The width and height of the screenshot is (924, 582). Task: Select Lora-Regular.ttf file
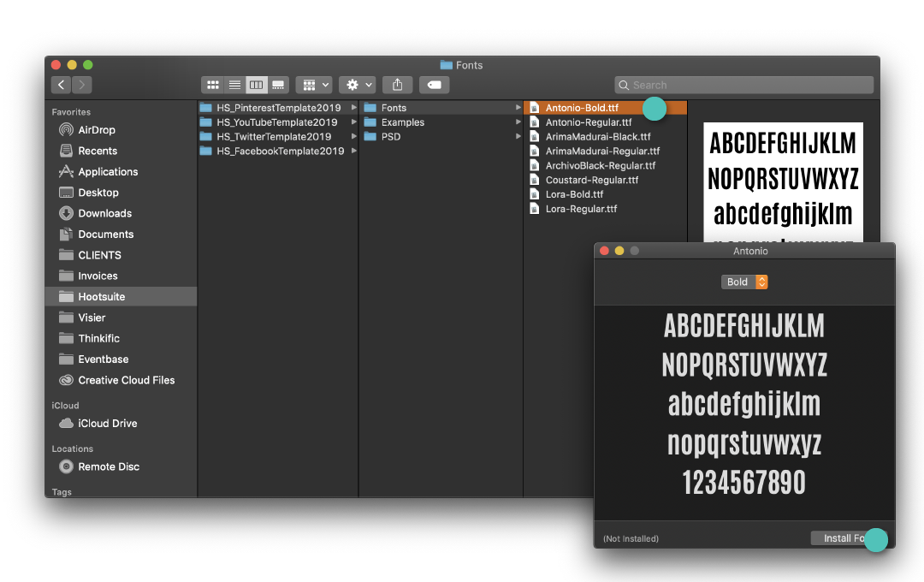tap(581, 209)
